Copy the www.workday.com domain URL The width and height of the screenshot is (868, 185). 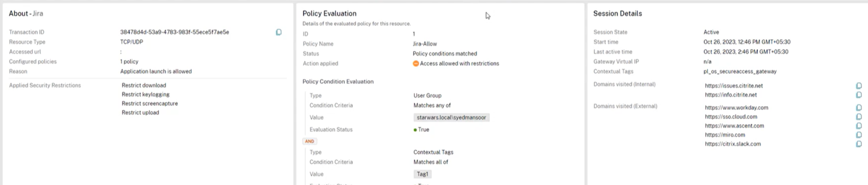858,108
